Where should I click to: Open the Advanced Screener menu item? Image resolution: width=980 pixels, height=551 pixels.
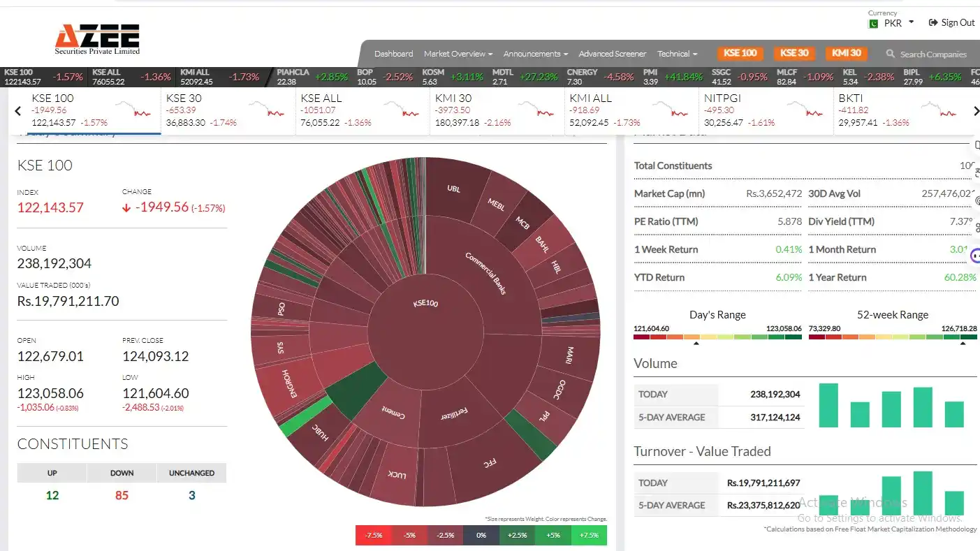pyautogui.click(x=613, y=54)
